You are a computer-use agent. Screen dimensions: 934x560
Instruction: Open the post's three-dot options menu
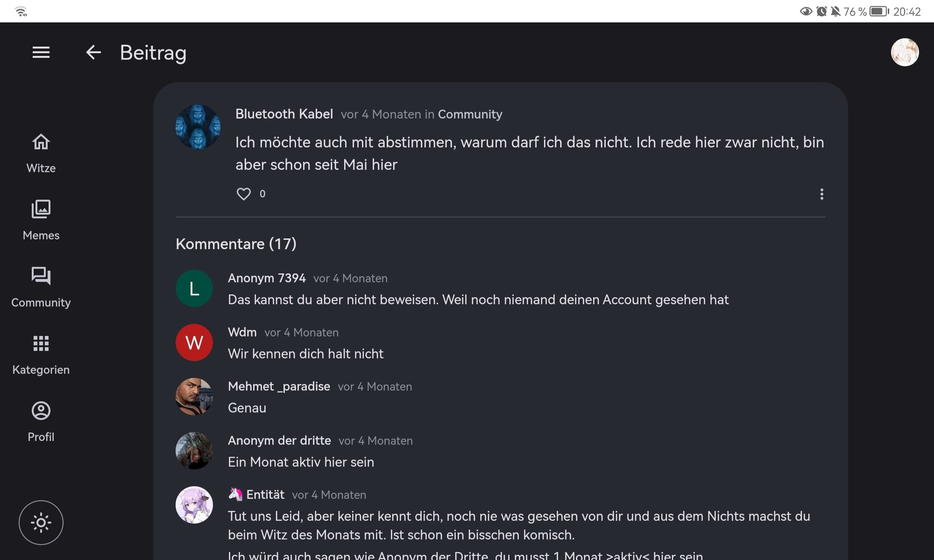[x=822, y=194]
